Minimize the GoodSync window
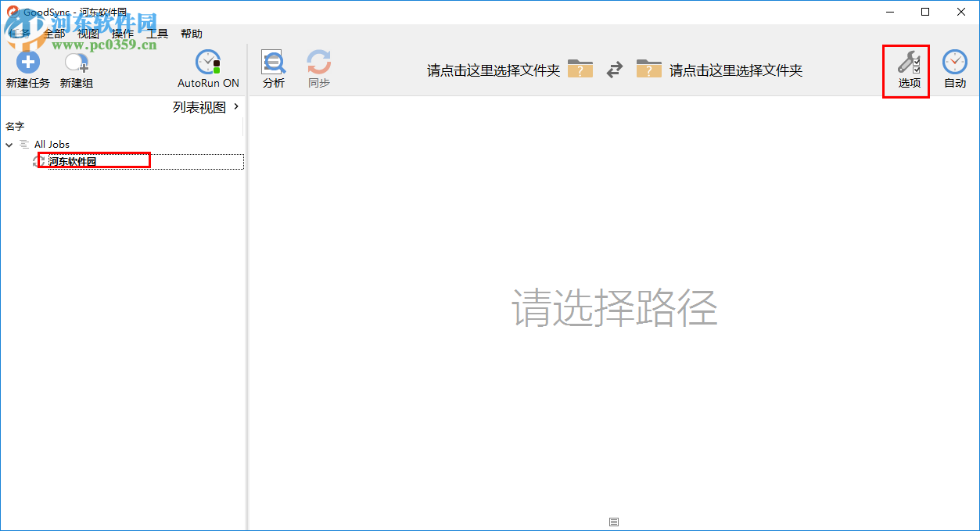The height and width of the screenshot is (531, 980). coord(889,12)
